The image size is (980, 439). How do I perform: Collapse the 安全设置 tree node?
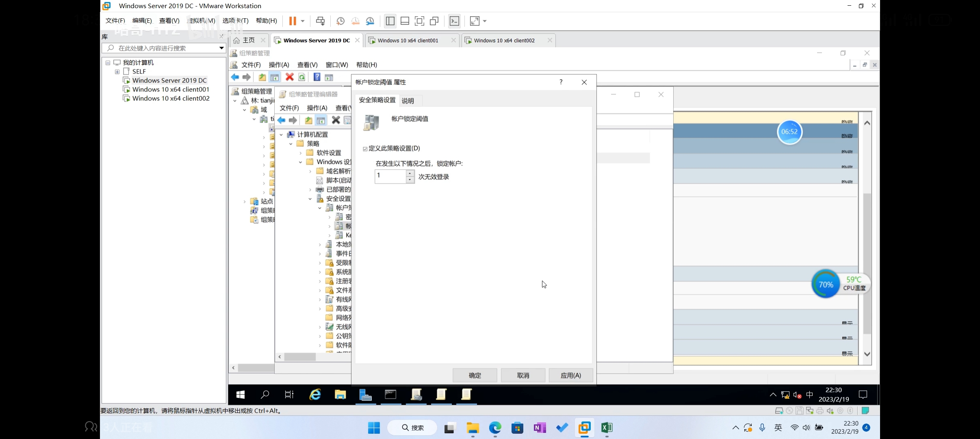(310, 199)
